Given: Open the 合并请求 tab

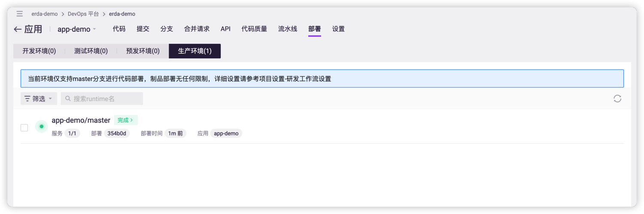Looking at the screenshot, I should click(197, 29).
